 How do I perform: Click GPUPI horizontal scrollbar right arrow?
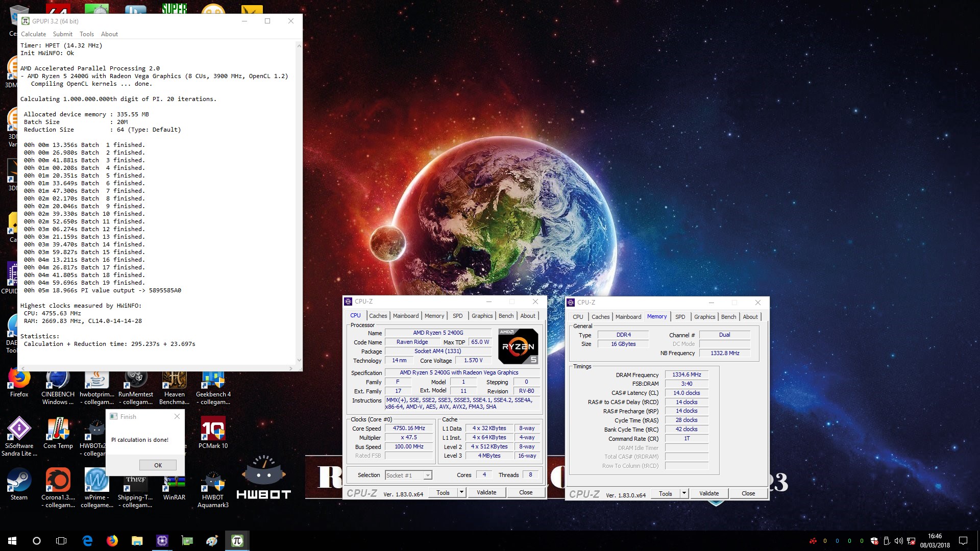click(x=291, y=368)
